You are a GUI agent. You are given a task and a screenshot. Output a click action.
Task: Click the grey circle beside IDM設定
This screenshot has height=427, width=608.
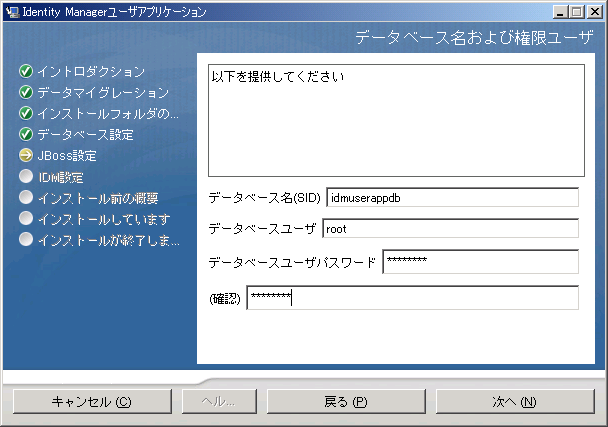[x=26, y=176]
